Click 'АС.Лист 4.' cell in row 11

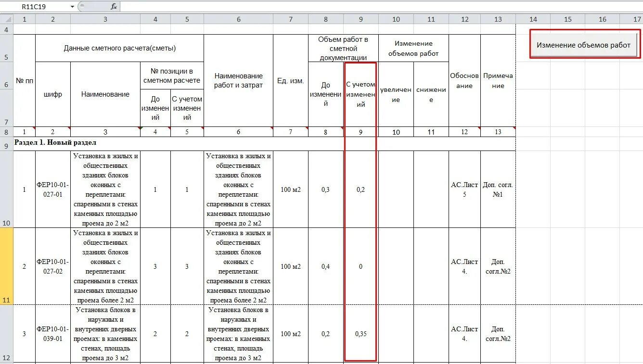(464, 266)
